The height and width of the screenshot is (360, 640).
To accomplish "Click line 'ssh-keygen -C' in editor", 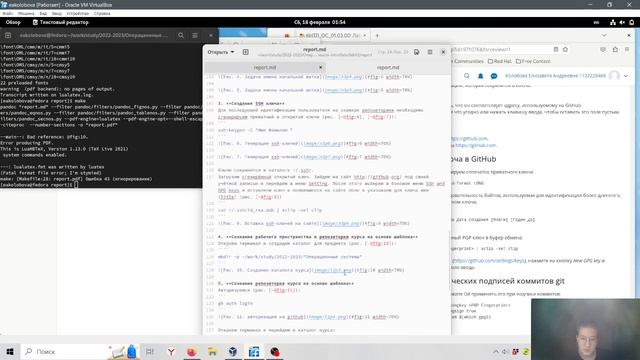I will click(255, 130).
